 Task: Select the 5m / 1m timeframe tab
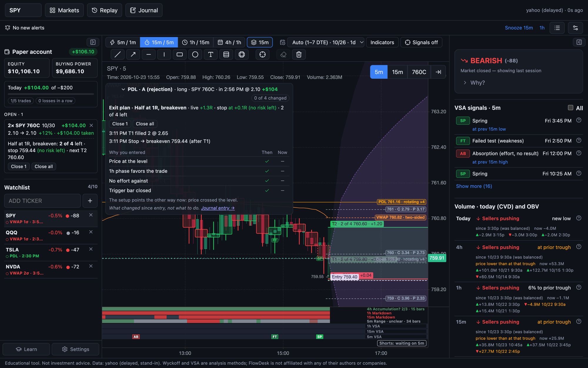coord(123,42)
